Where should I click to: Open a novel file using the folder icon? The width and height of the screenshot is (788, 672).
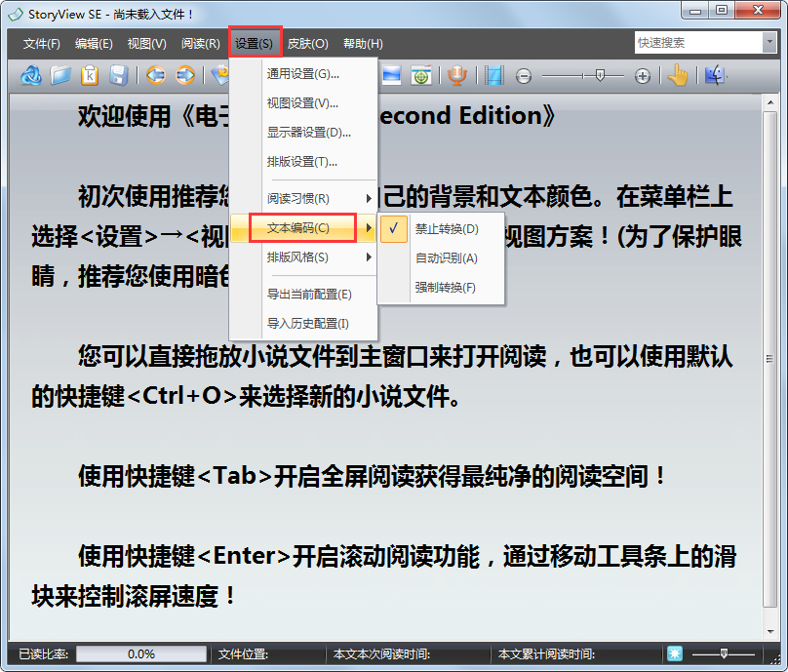tap(59, 75)
